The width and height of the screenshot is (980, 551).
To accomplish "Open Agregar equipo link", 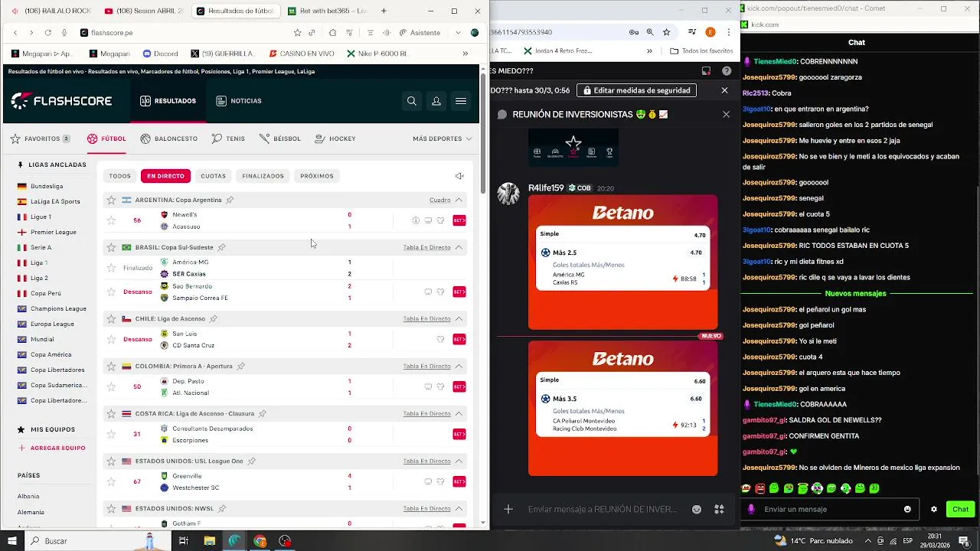I will coord(51,448).
